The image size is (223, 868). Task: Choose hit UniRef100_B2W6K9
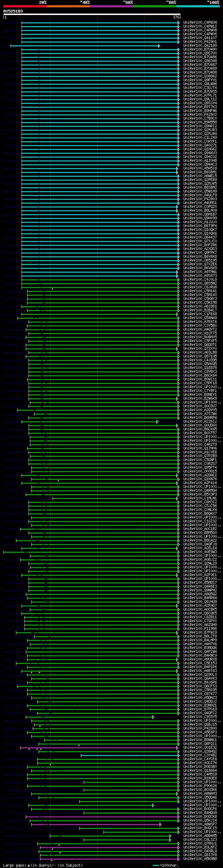[x=200, y=399]
